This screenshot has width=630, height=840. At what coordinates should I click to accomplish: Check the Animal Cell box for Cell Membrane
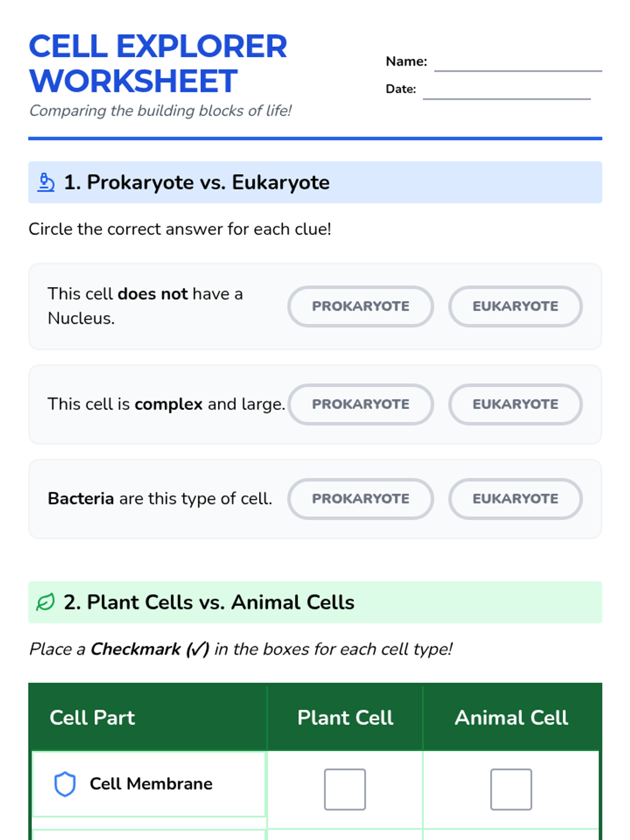[x=511, y=789]
